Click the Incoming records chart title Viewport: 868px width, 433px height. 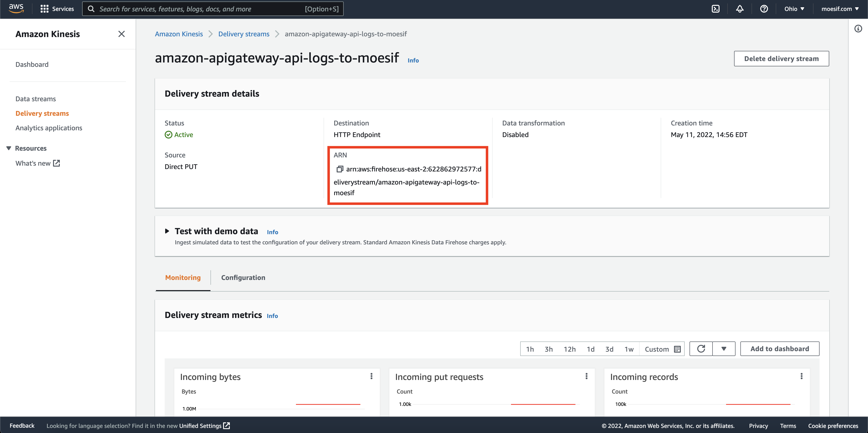coord(644,377)
